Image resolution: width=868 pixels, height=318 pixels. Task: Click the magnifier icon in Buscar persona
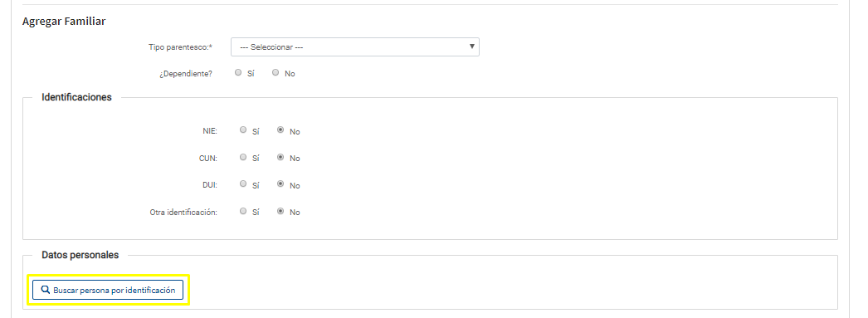click(46, 290)
